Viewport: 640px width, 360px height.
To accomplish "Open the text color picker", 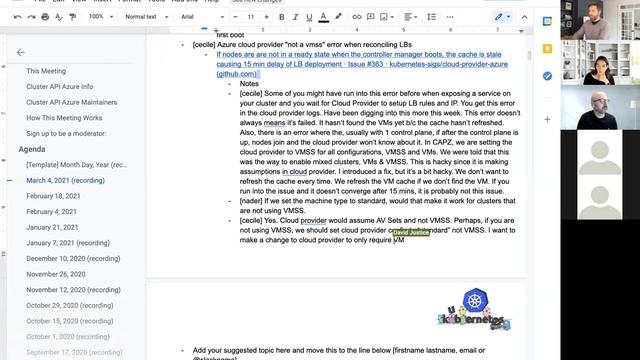I will tap(323, 17).
